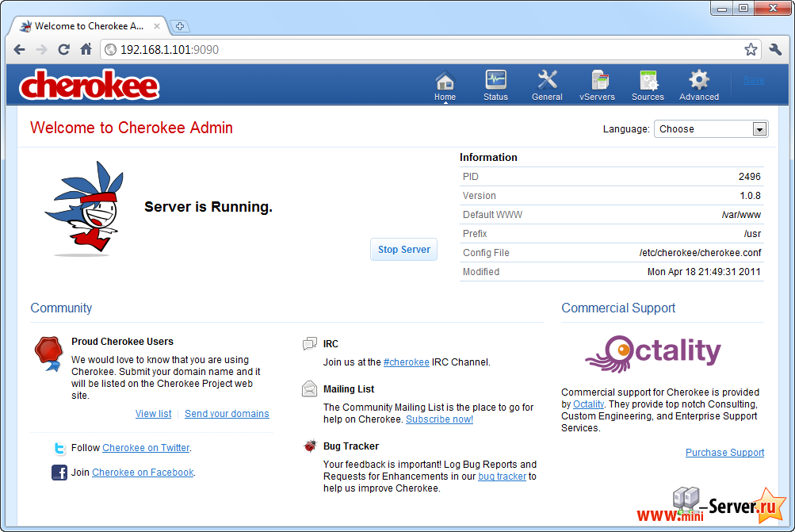Click the Information heading

[x=488, y=157]
